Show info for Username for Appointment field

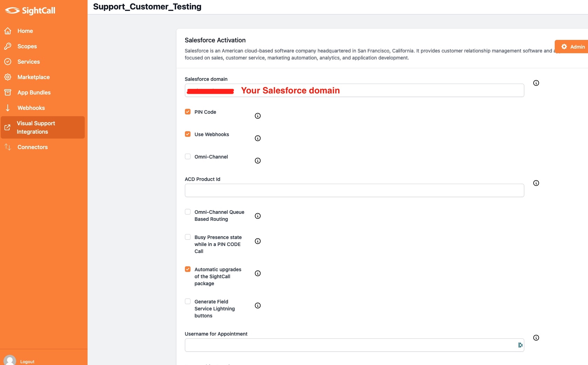click(536, 338)
